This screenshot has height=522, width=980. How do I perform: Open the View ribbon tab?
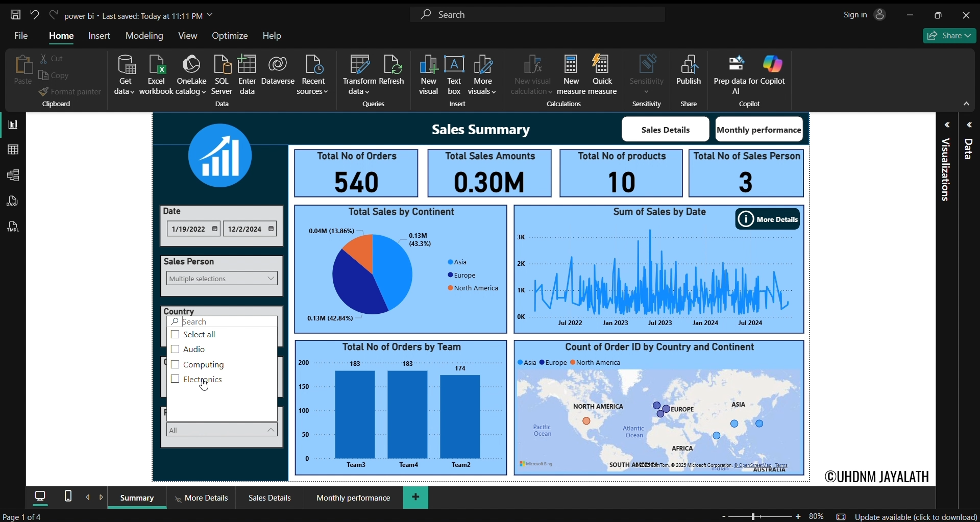188,36
